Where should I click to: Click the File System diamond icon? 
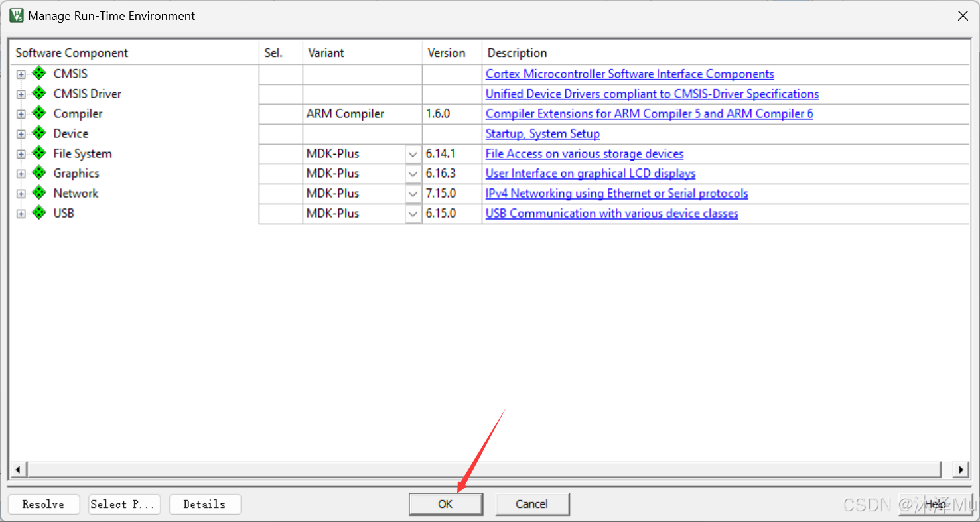pyautogui.click(x=39, y=153)
